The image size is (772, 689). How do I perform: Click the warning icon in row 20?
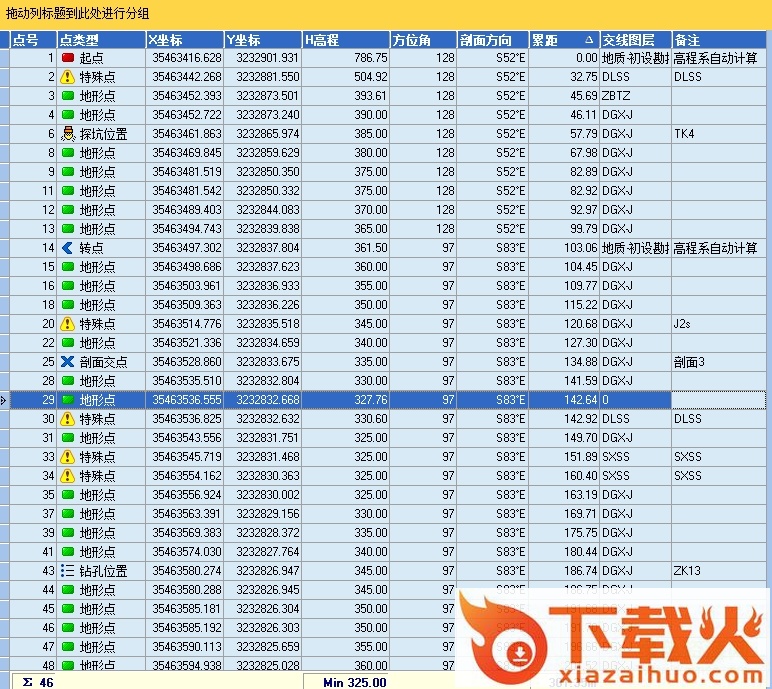coord(67,324)
